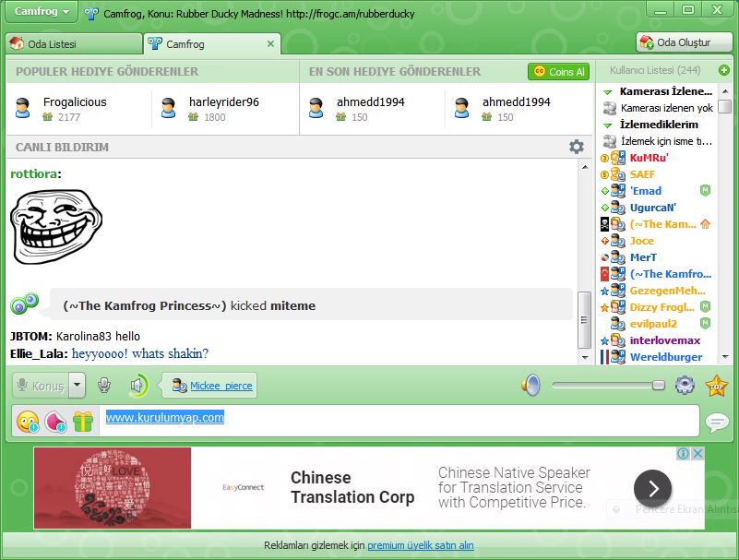The width and height of the screenshot is (739, 560).
Task: Click the Kullanıcı Listesi (244) header
Action: [655, 70]
